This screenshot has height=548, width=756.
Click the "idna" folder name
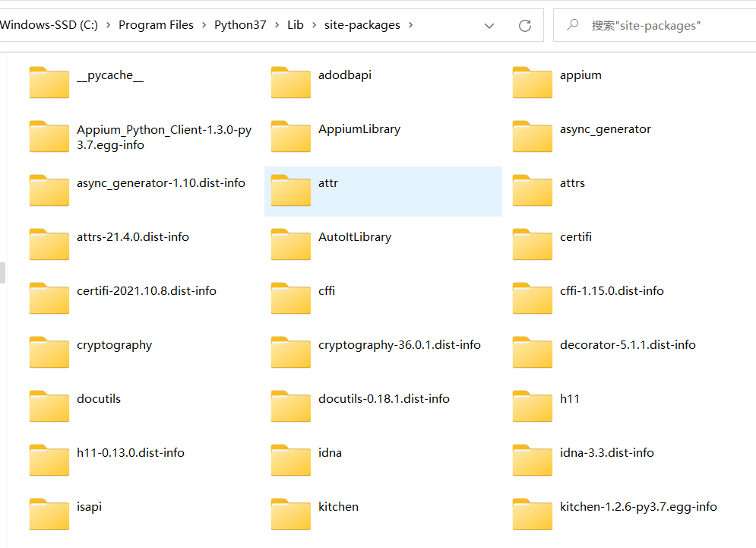(330, 453)
